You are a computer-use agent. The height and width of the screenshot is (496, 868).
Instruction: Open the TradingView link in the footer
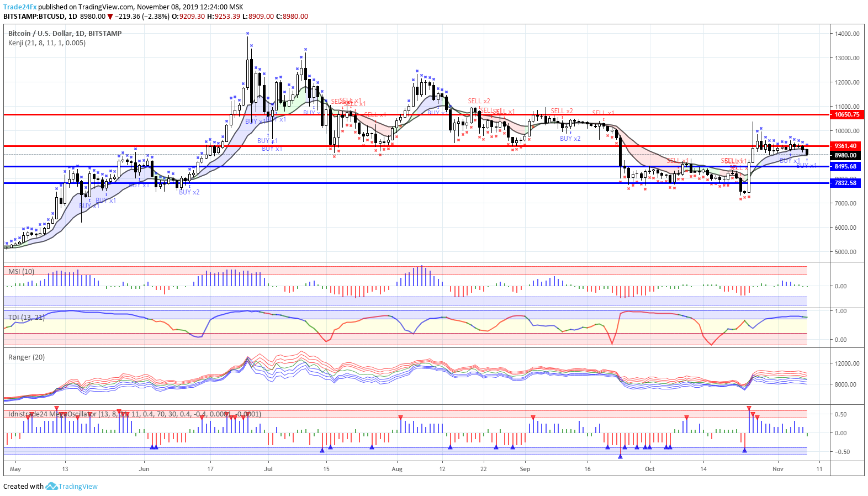point(78,486)
